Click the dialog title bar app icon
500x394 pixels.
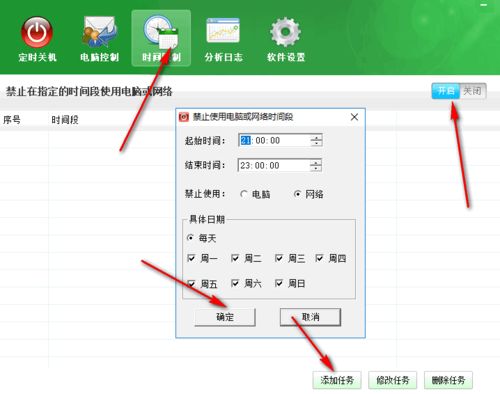click(x=184, y=117)
